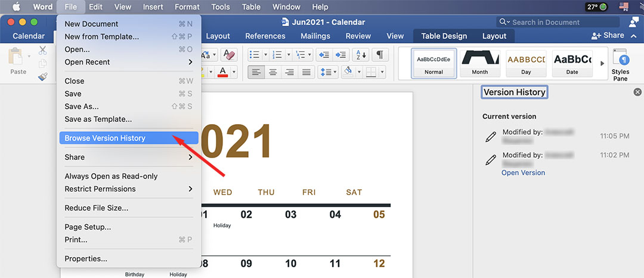Choose Page Setup... menu item
644x278 pixels.
point(129,227)
